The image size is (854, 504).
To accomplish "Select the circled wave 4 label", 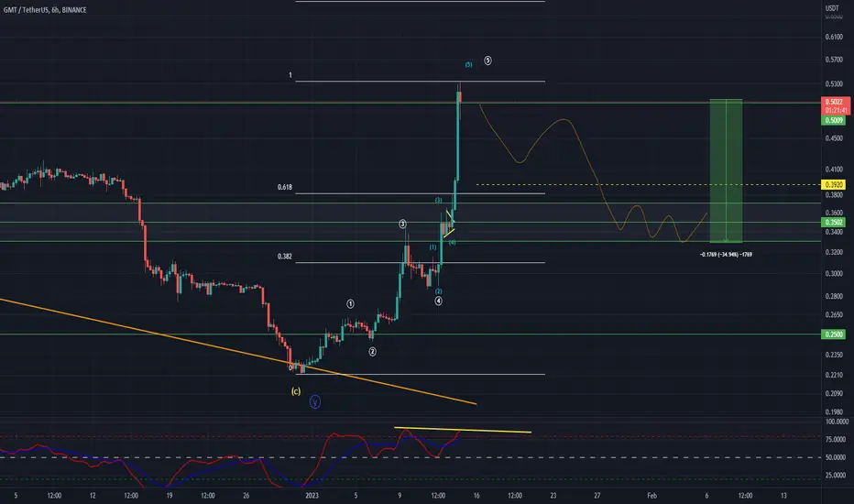I will tap(438, 301).
